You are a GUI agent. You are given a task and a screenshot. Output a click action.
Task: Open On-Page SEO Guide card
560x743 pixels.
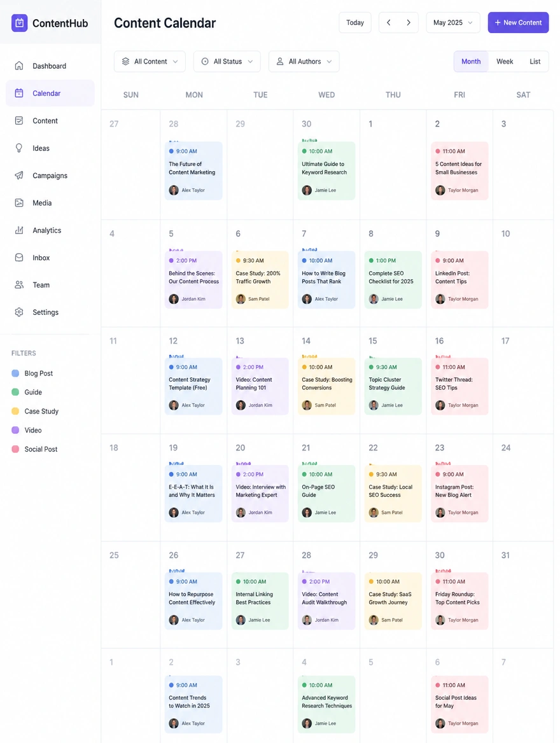click(326, 494)
